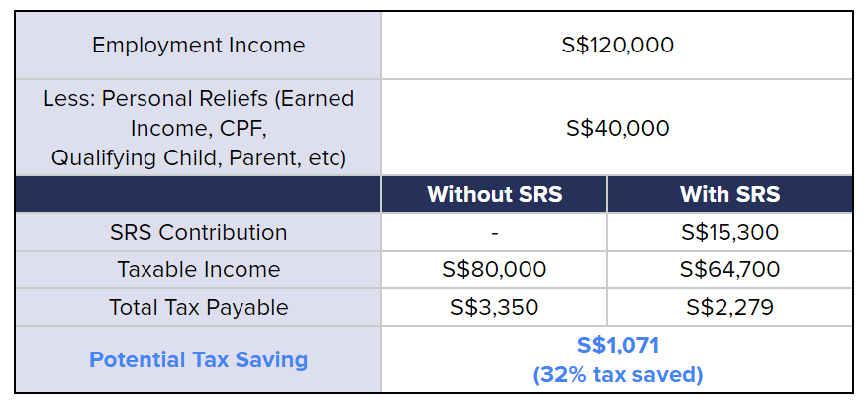Select the S$80,000 taxable income value
The width and height of the screenshot is (868, 405).
point(494,269)
